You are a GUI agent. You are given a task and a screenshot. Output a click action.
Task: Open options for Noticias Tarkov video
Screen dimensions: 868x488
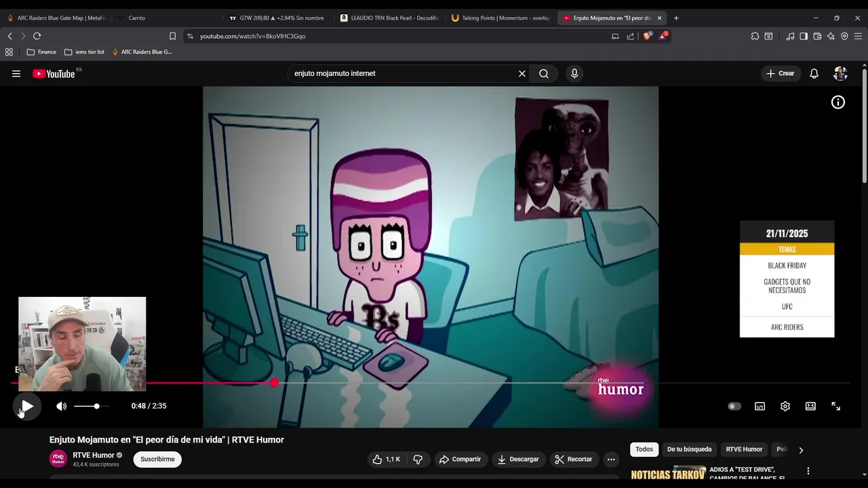pos(808,471)
